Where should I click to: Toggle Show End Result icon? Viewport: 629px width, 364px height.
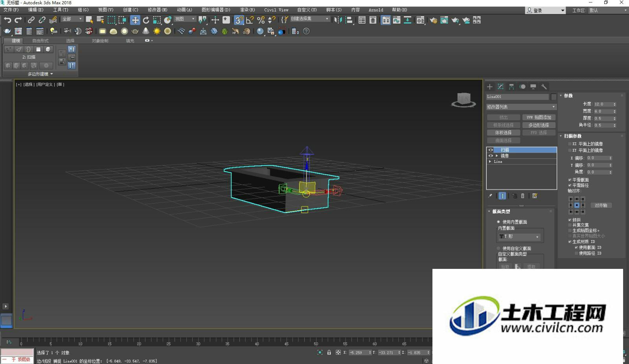(502, 196)
